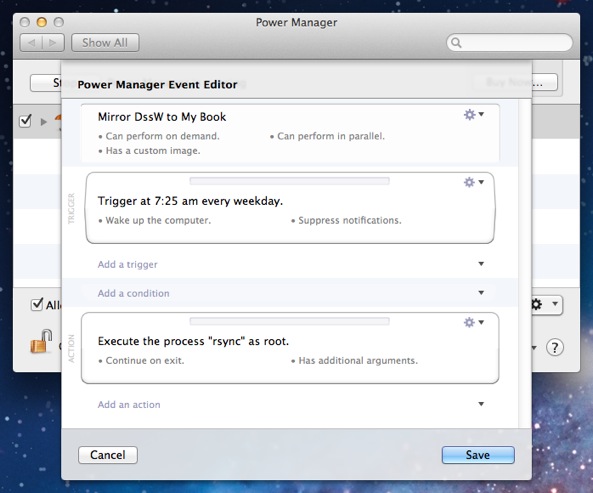This screenshot has width=593, height=493.
Task: Click into the toolbar search field
Action: 509,43
